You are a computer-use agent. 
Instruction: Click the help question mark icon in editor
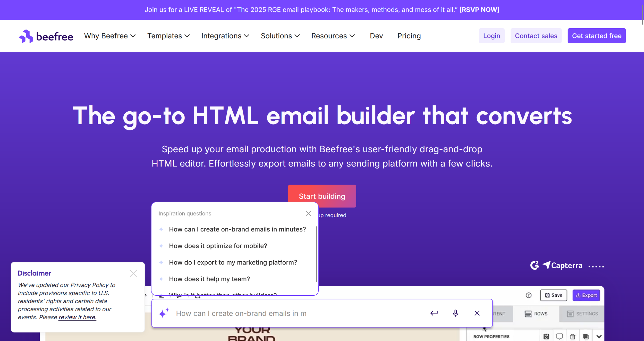pos(529,295)
